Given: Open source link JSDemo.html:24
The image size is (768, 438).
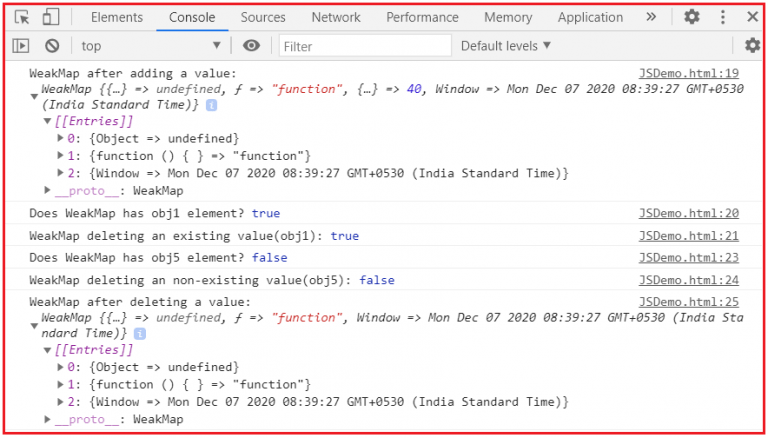Looking at the screenshot, I should 688,280.
